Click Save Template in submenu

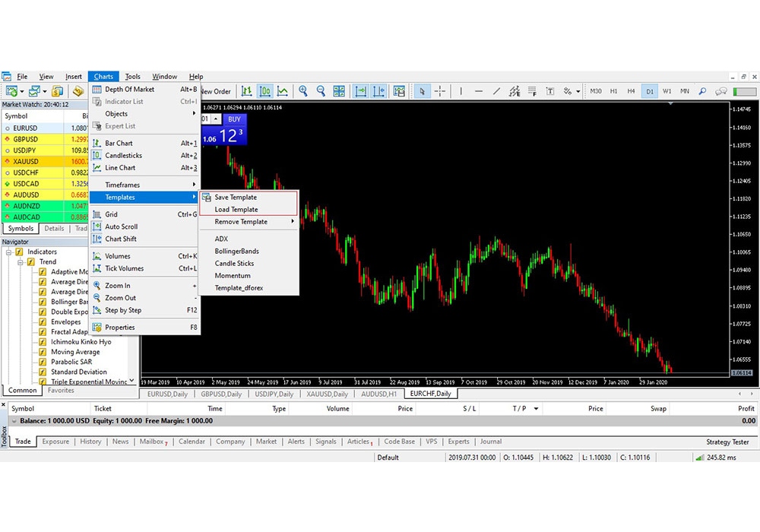pyautogui.click(x=249, y=197)
